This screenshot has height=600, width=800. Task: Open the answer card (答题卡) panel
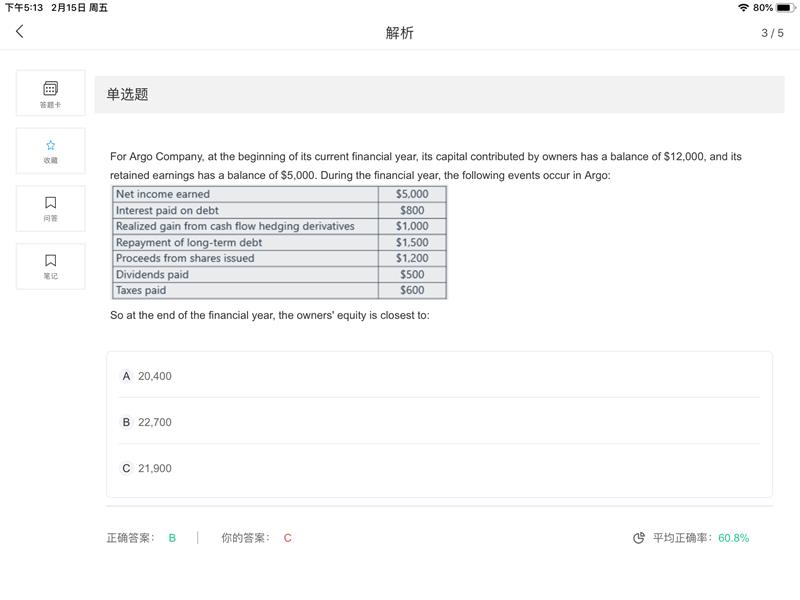coord(51,93)
